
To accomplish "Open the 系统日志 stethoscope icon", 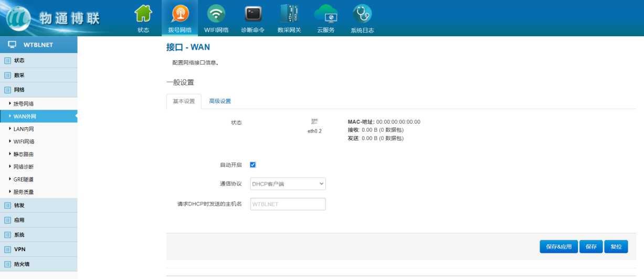I will (x=362, y=14).
